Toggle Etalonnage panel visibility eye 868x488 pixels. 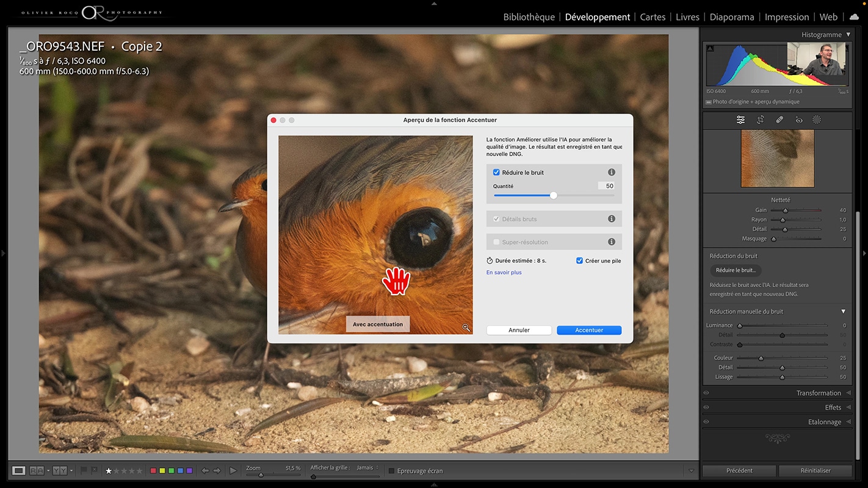706,422
